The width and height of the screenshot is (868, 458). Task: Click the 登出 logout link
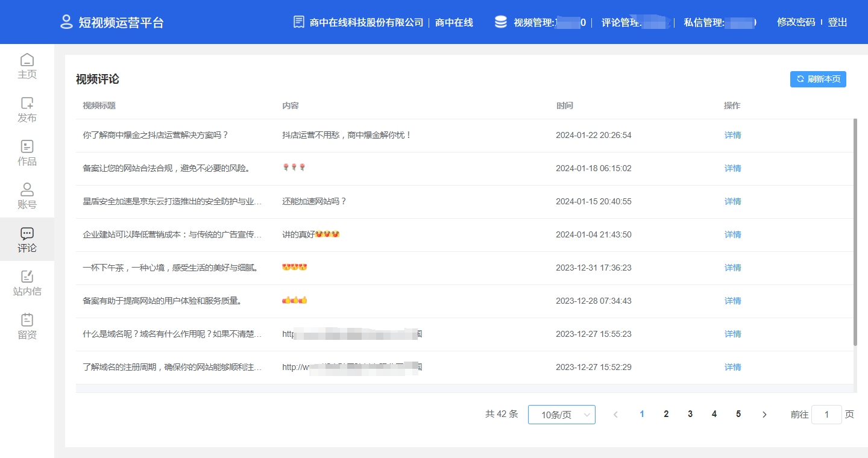837,22
